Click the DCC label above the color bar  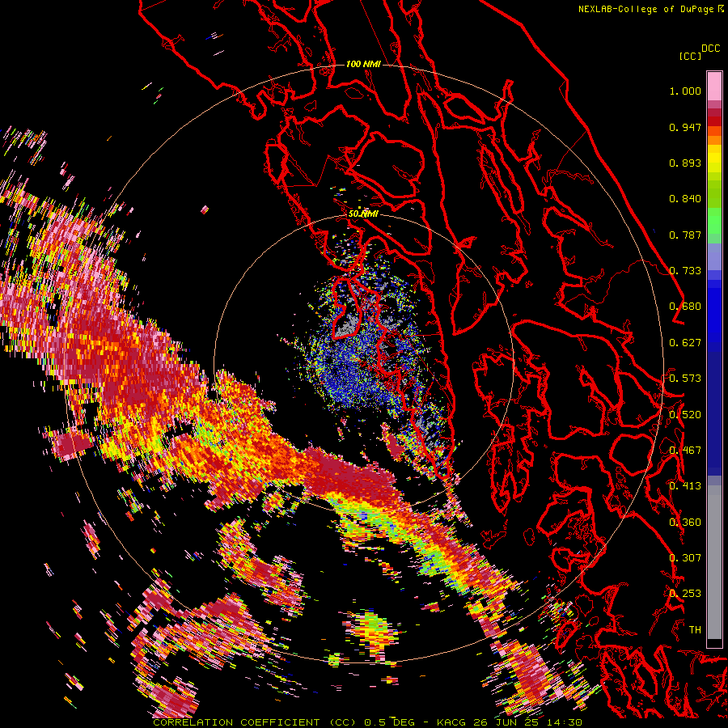pyautogui.click(x=711, y=49)
